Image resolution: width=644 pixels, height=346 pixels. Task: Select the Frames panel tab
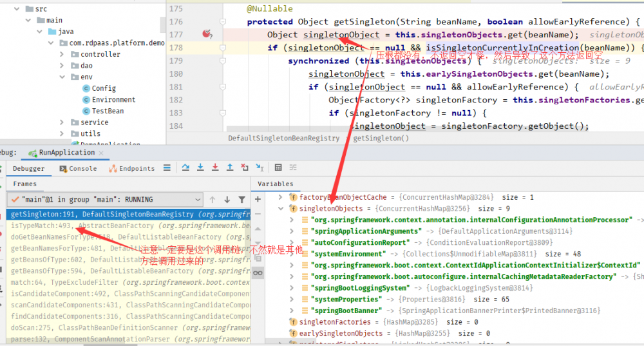pos(24,184)
